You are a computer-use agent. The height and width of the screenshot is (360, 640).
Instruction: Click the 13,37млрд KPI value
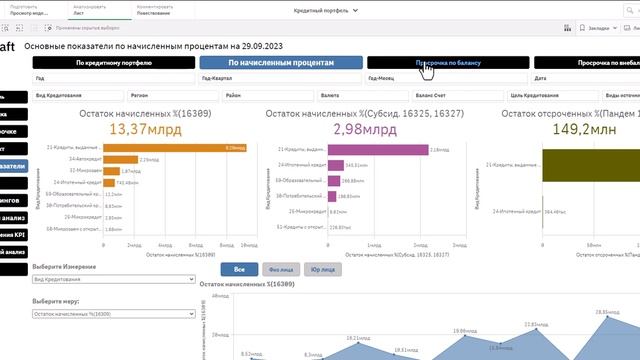pos(145,129)
